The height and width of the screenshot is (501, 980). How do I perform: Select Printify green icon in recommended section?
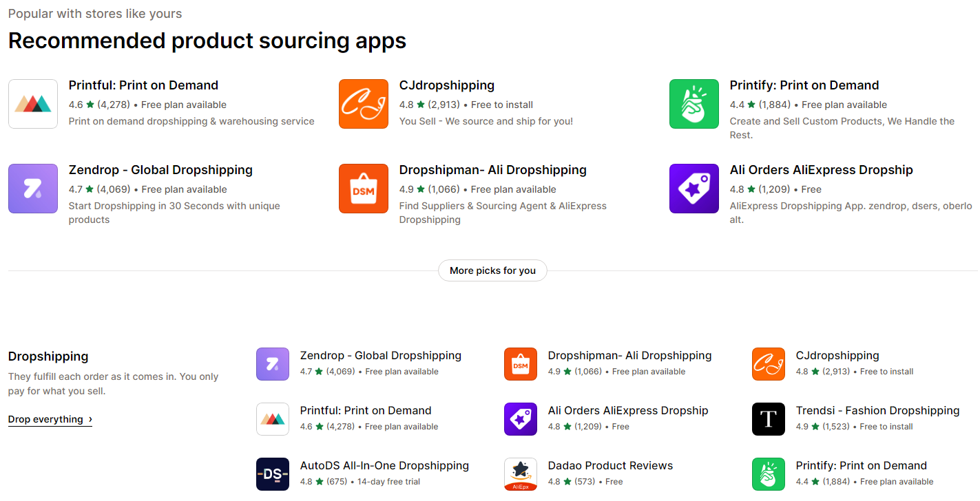tap(694, 104)
